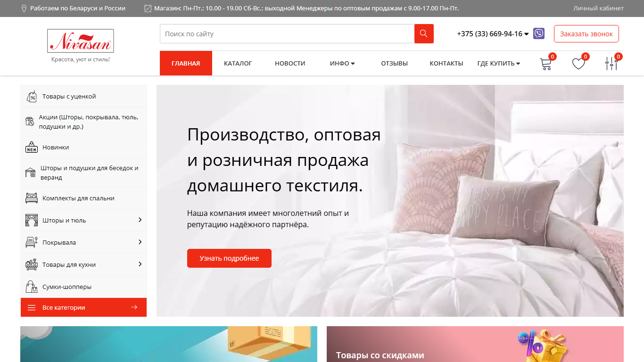Click the "Узнать подробнее" banner button

(229, 258)
